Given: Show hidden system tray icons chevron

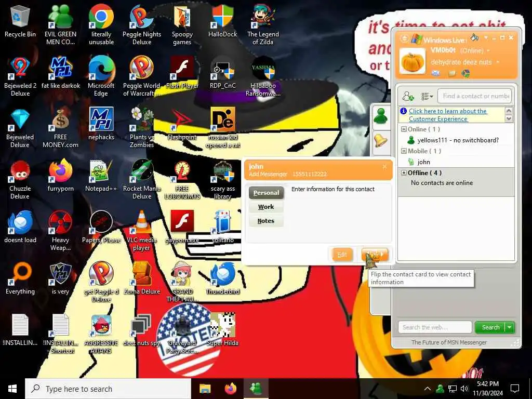Looking at the screenshot, I should (x=428, y=389).
